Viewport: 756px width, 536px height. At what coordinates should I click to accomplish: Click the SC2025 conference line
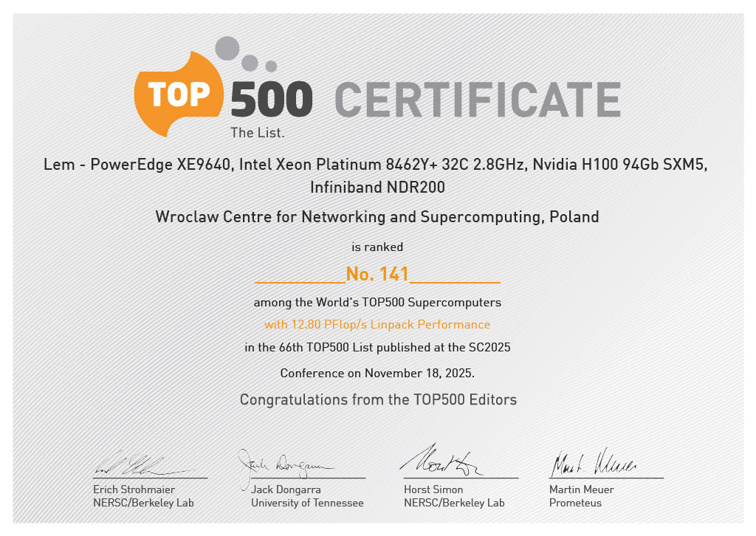click(x=377, y=347)
